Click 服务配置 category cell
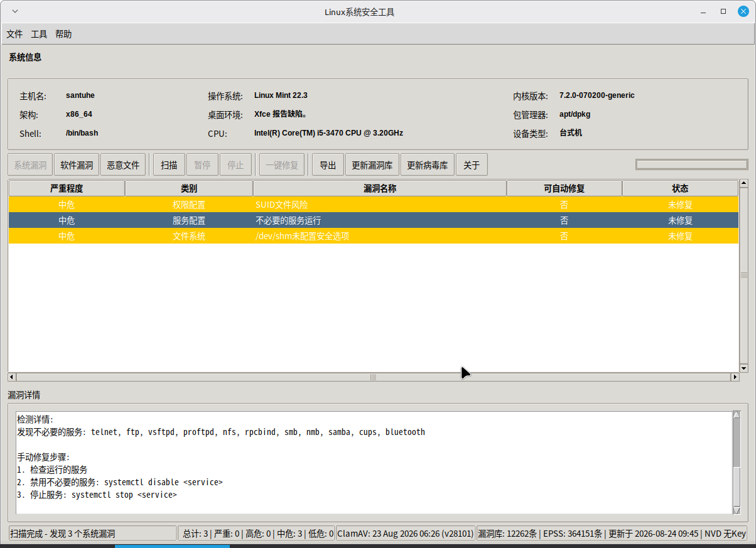 pos(189,220)
